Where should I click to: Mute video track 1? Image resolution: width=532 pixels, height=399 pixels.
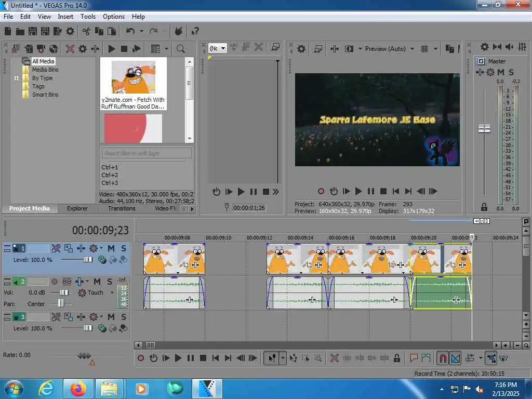pos(111,248)
